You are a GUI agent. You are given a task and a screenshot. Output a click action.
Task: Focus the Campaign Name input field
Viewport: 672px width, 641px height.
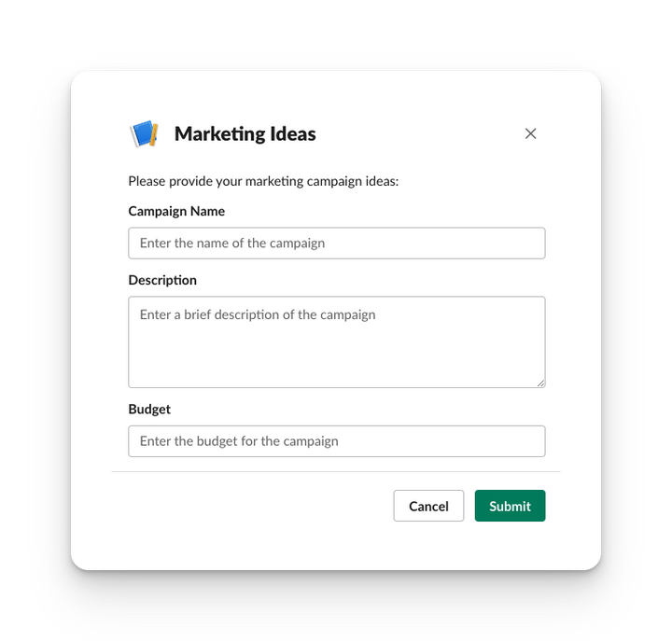click(x=336, y=244)
